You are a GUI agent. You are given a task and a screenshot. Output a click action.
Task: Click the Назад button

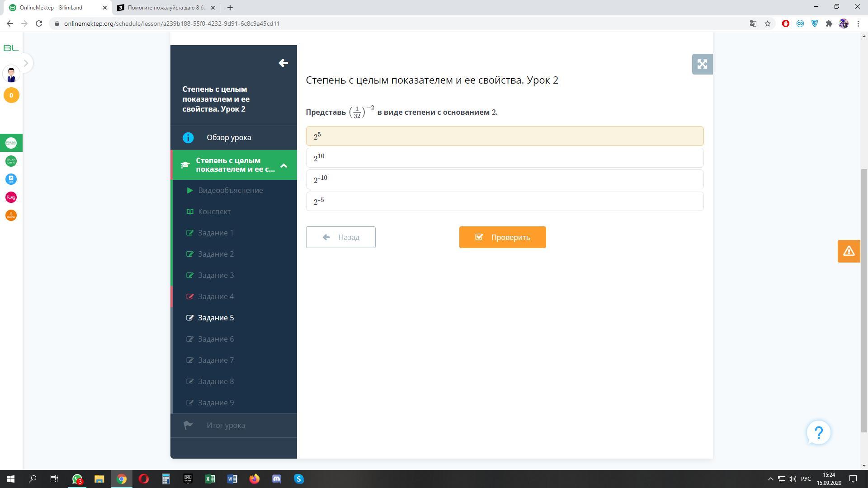pyautogui.click(x=340, y=237)
